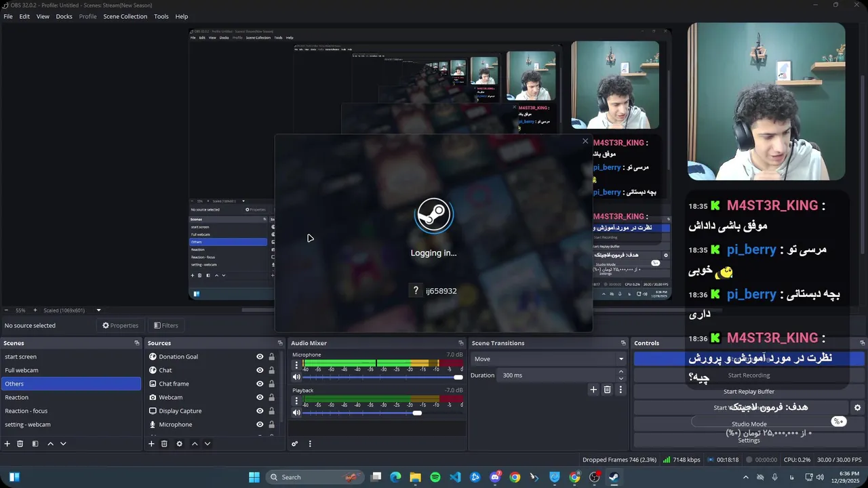Image resolution: width=868 pixels, height=488 pixels.
Task: Delete source using Sources trash icon
Action: tap(164, 444)
